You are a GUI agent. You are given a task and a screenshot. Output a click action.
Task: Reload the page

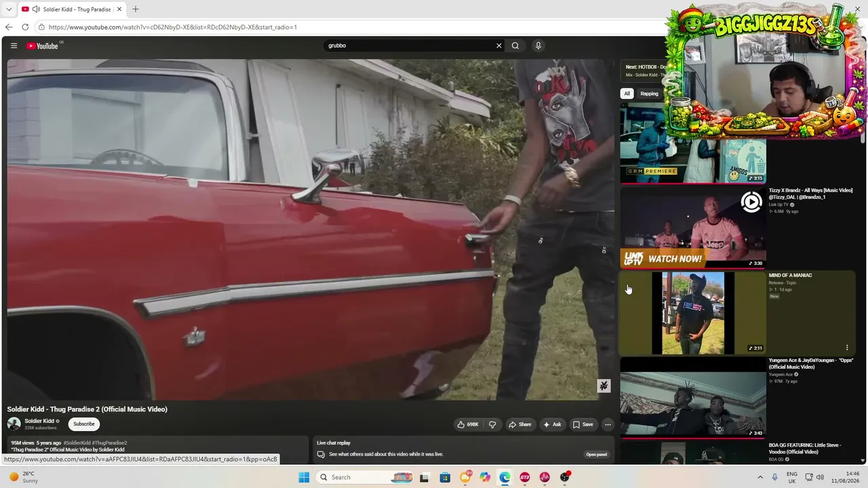pyautogui.click(x=25, y=27)
